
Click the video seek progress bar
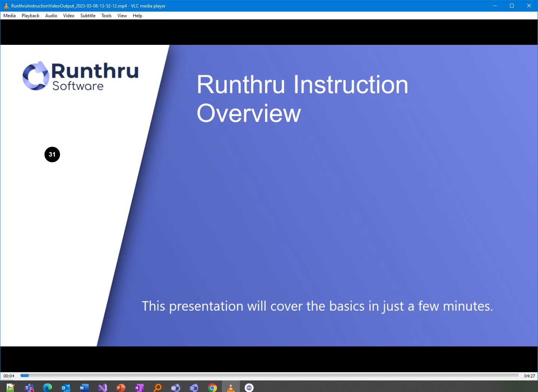pos(269,376)
